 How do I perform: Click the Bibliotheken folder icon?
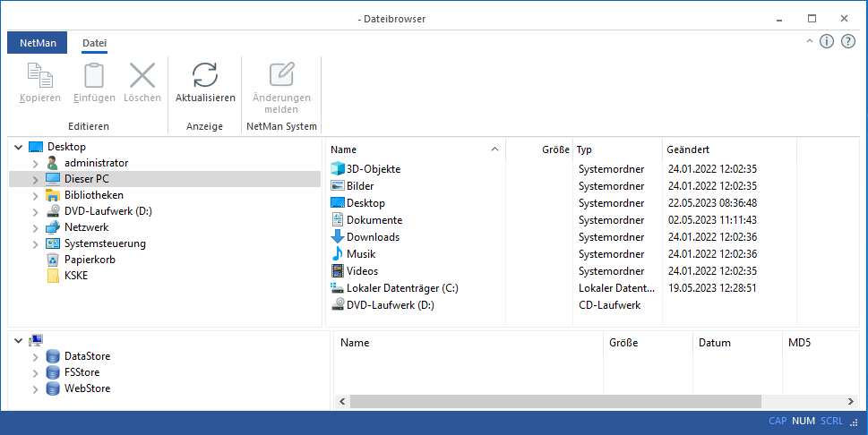53,195
